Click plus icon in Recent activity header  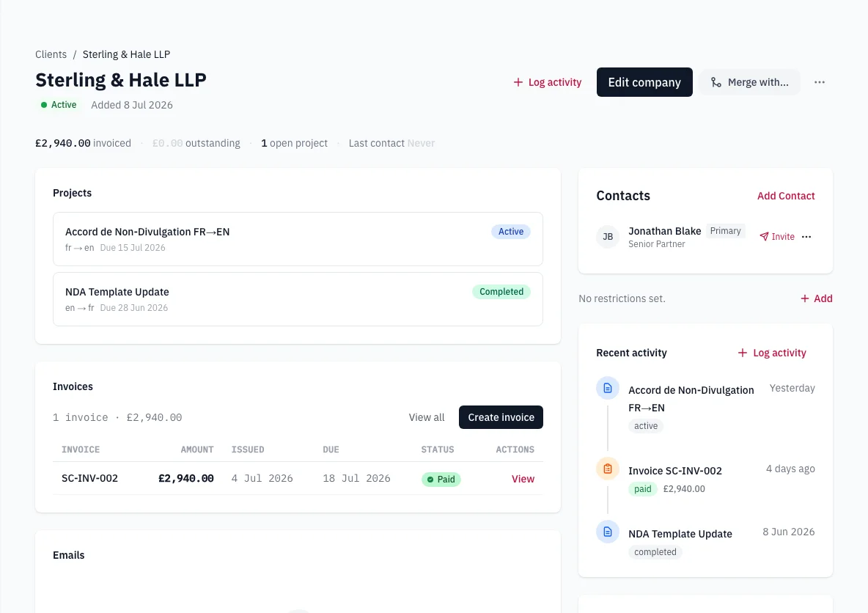tap(743, 353)
